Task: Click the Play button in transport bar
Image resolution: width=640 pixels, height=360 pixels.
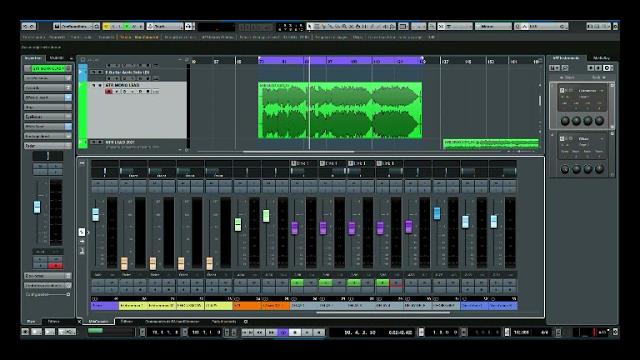Action: [307, 333]
